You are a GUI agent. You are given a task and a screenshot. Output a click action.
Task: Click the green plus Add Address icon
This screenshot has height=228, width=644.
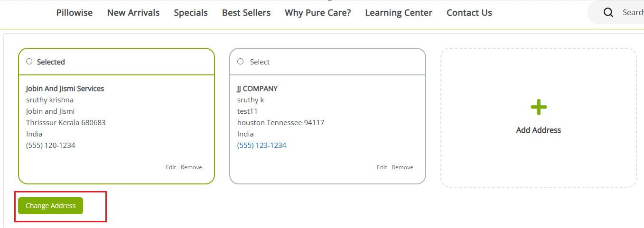tap(538, 108)
